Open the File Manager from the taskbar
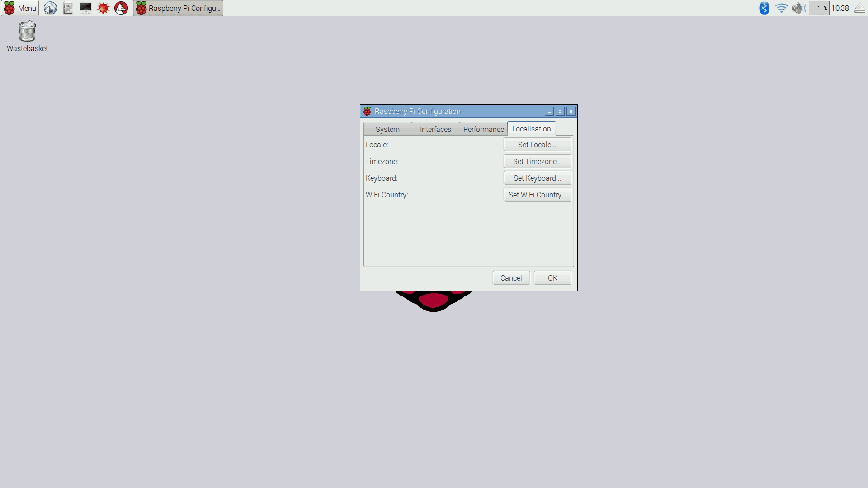The width and height of the screenshot is (868, 488). click(67, 8)
